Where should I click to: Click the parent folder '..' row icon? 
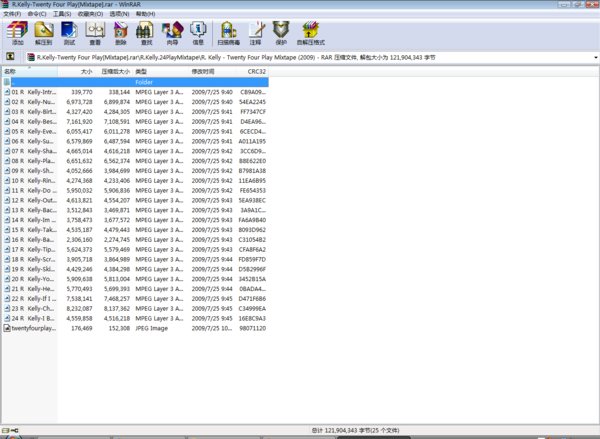pyautogui.click(x=7, y=82)
